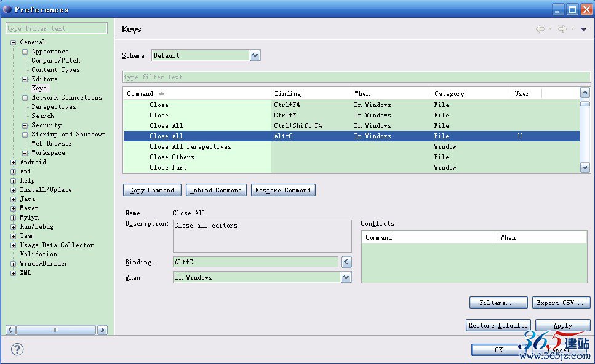Expand the XML tree node

pyautogui.click(x=14, y=273)
